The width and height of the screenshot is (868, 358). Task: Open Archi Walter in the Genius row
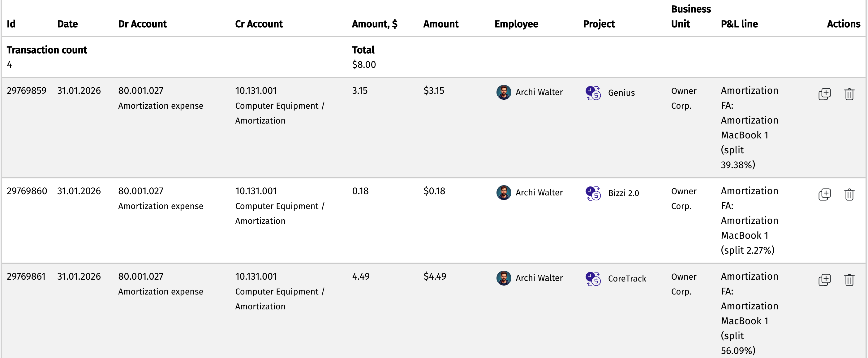(539, 92)
